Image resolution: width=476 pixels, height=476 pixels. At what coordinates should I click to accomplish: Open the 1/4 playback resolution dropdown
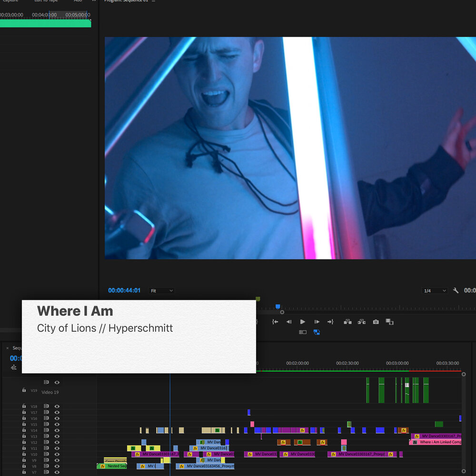click(x=435, y=290)
